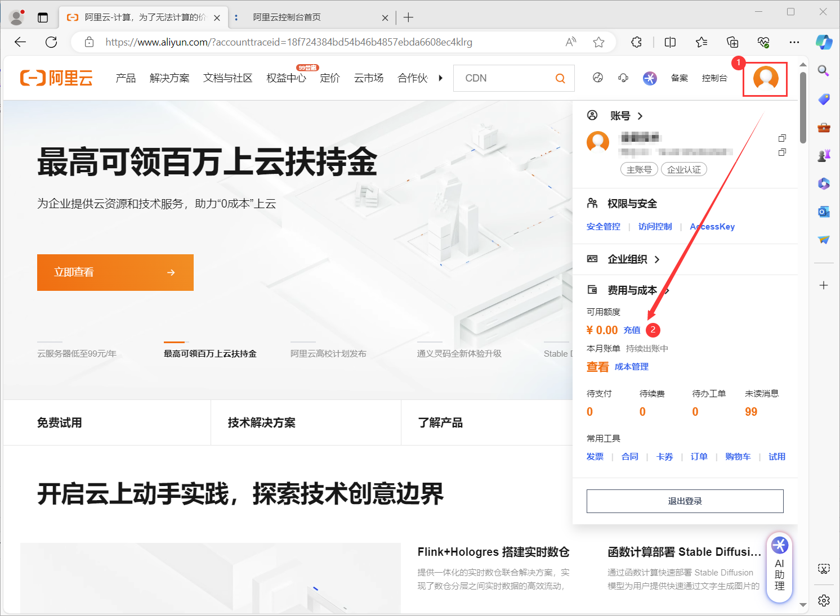840x616 pixels.
Task: Expand the 企业组织 section chevron
Action: click(657, 259)
